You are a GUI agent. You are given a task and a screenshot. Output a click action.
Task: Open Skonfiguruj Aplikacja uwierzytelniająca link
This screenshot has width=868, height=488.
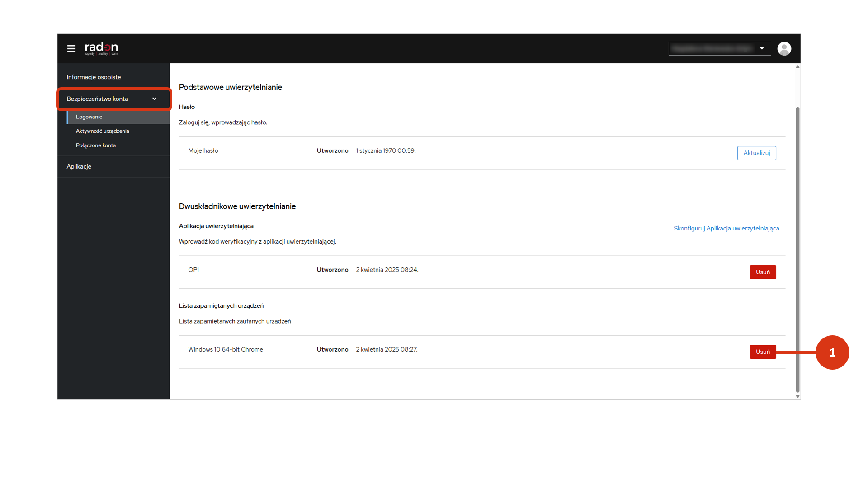point(726,228)
